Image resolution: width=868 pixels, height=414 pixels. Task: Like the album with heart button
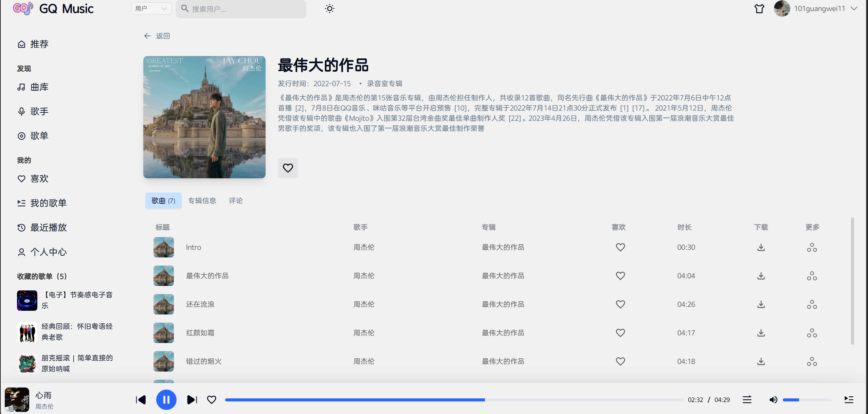click(x=288, y=168)
